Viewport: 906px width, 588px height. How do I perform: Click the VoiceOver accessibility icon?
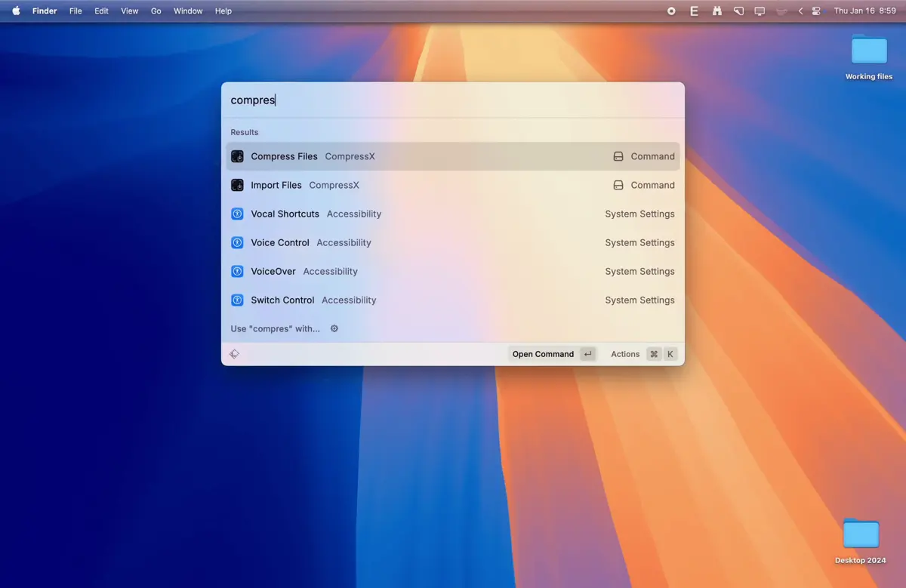[x=237, y=271]
